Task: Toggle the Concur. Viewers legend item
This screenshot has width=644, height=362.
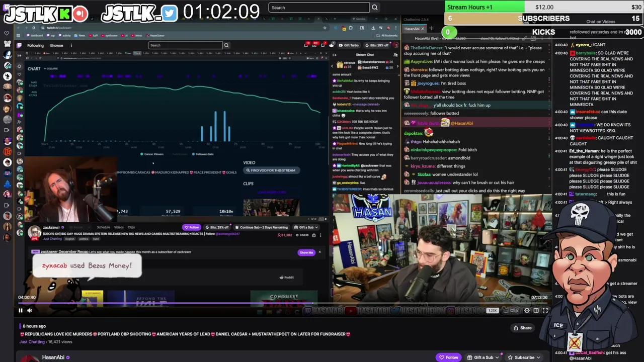Action: pos(152,154)
